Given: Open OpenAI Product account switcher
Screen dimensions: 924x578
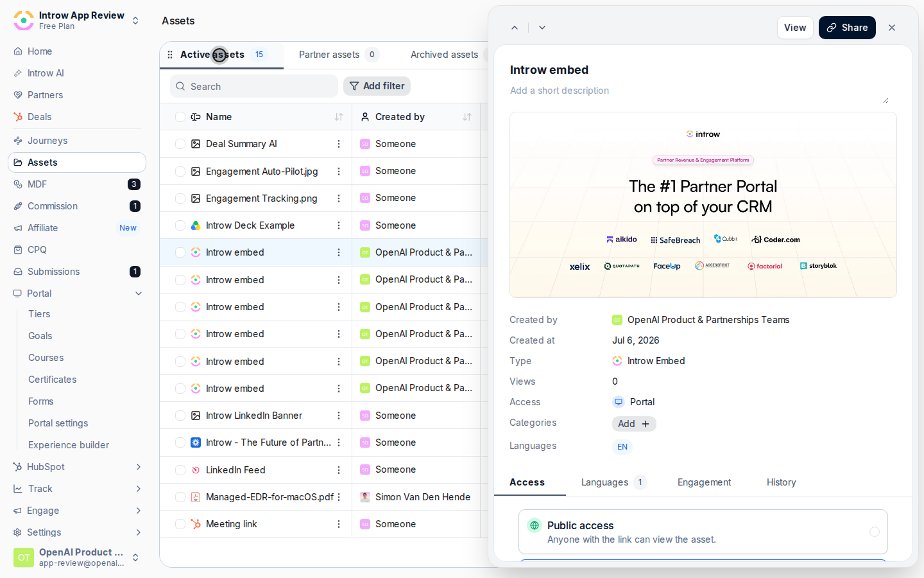Looking at the screenshot, I should 77,557.
